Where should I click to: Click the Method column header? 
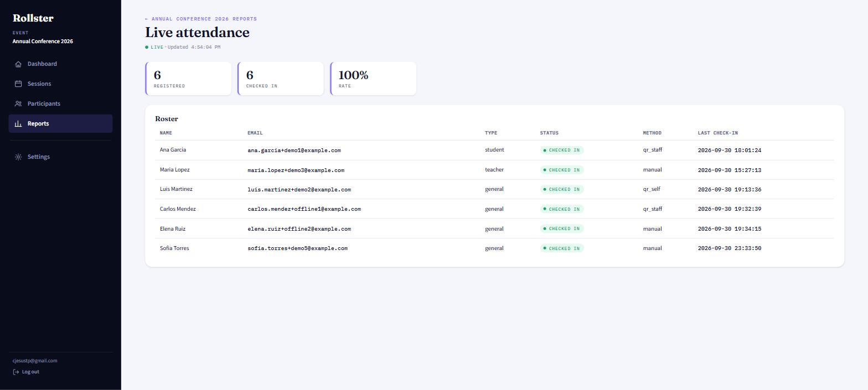(x=652, y=133)
